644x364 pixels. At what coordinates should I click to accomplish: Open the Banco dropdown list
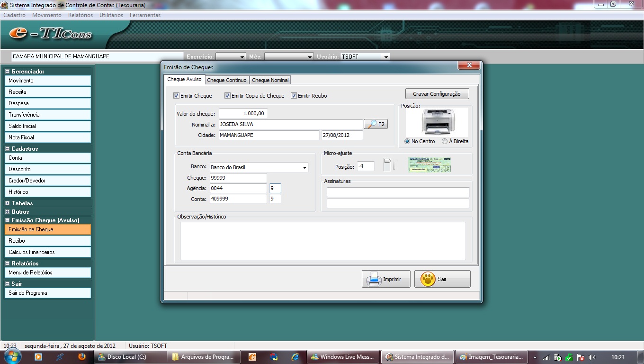(304, 167)
